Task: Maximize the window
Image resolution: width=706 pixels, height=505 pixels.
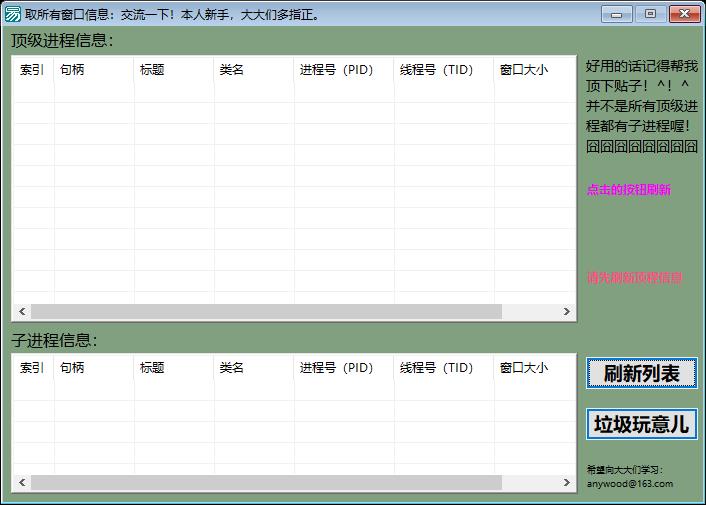Action: coord(650,14)
